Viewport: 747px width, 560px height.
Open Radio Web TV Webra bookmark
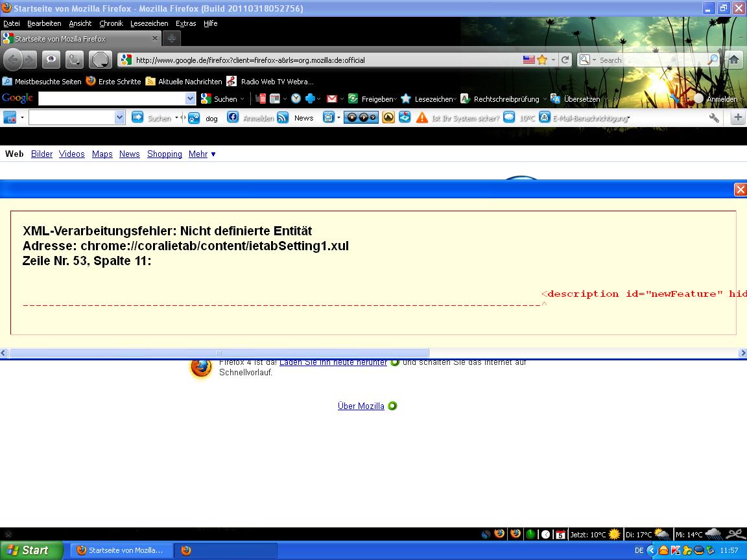pyautogui.click(x=270, y=82)
